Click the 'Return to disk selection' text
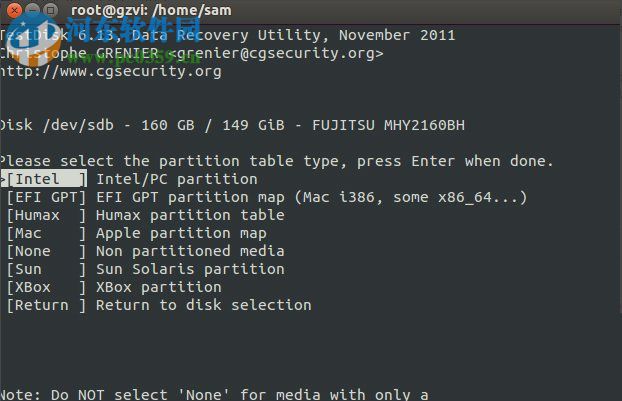The height and width of the screenshot is (401, 622). pos(203,305)
